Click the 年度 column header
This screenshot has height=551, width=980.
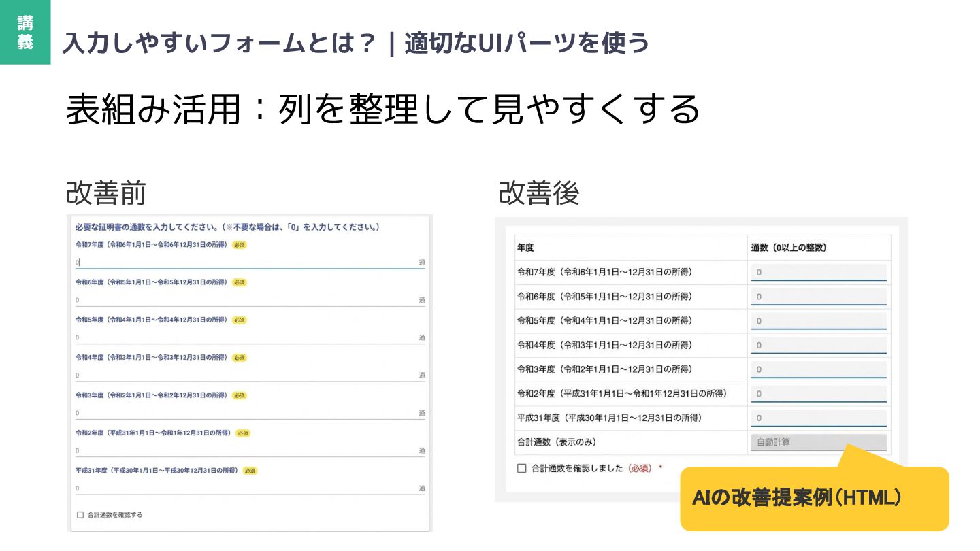point(525,248)
